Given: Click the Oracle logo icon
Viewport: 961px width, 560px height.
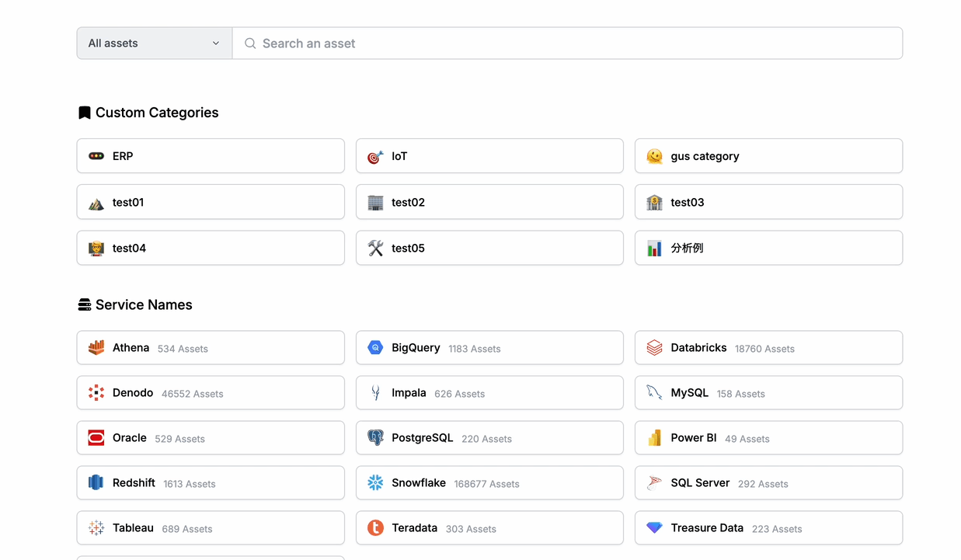Looking at the screenshot, I should (96, 438).
